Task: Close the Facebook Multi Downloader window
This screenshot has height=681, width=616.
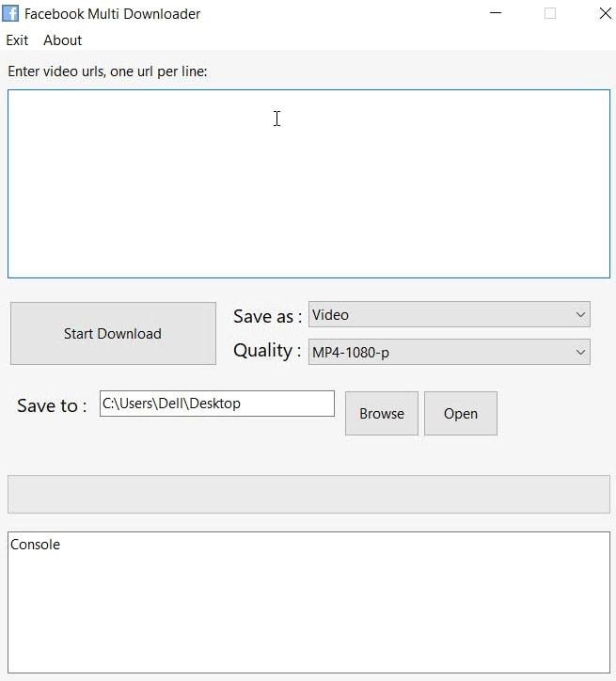Action: [x=605, y=13]
